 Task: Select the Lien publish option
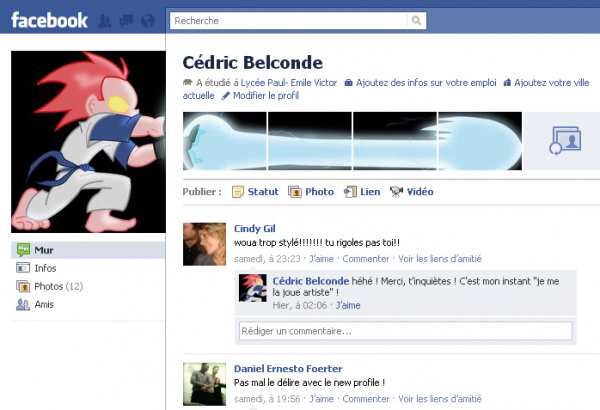click(370, 192)
